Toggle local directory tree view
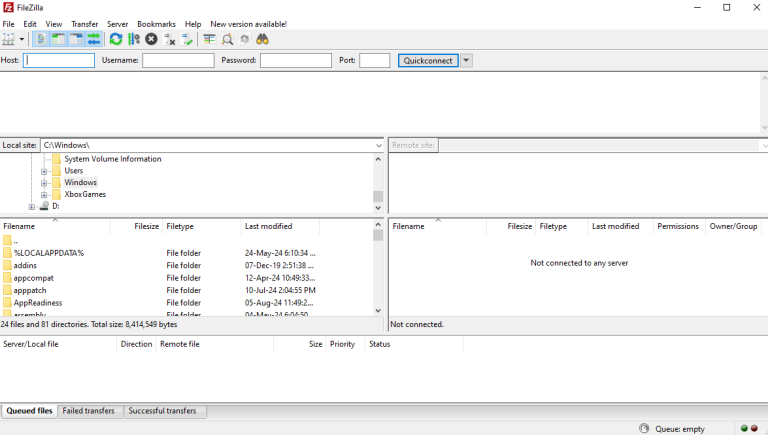The height and width of the screenshot is (435, 768). 59,39
